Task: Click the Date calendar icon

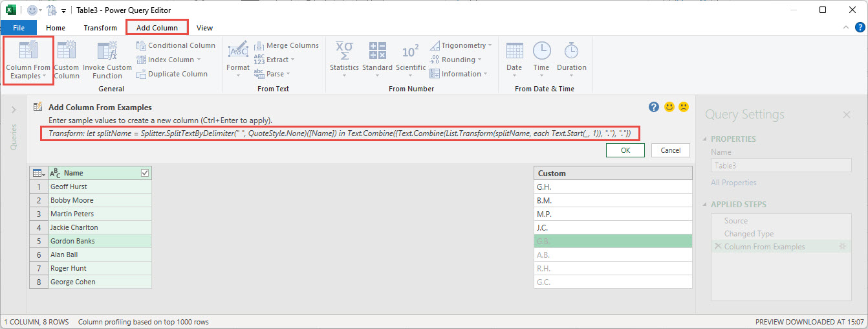Action: [x=514, y=51]
